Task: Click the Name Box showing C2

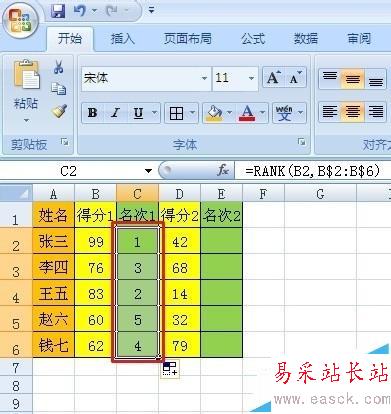Action: coord(69,171)
